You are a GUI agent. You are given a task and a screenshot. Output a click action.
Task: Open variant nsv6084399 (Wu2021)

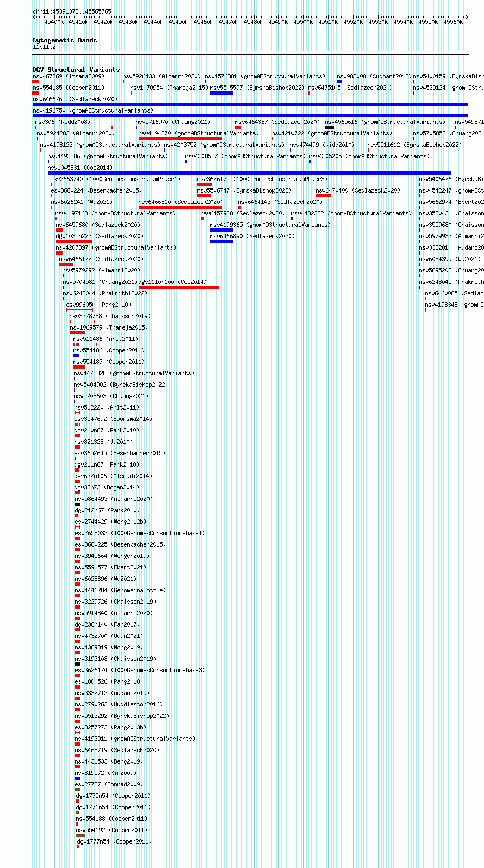(x=450, y=259)
